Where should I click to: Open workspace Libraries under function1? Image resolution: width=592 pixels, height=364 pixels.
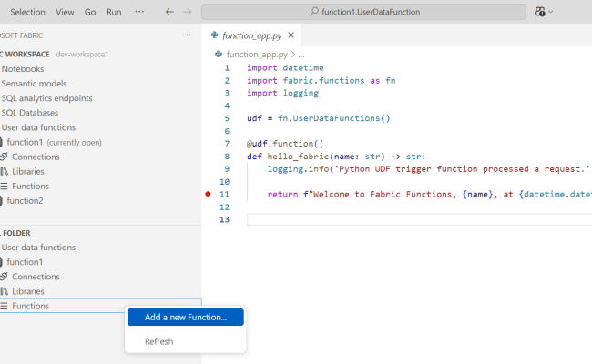(28, 172)
